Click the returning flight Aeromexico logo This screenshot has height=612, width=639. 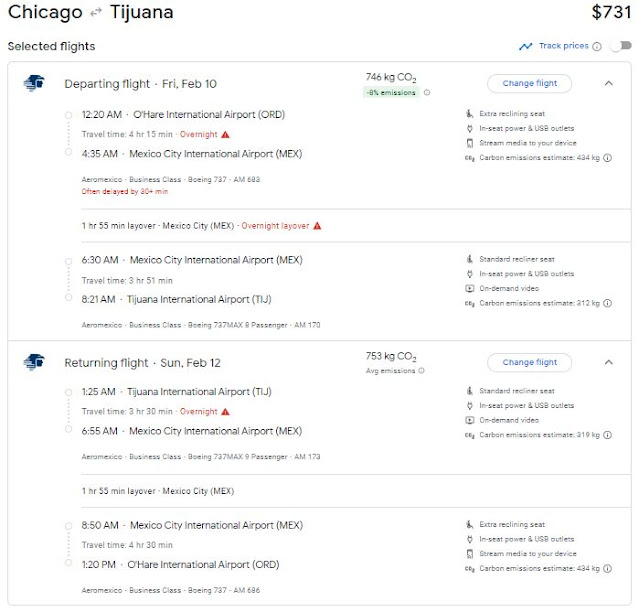point(33,362)
